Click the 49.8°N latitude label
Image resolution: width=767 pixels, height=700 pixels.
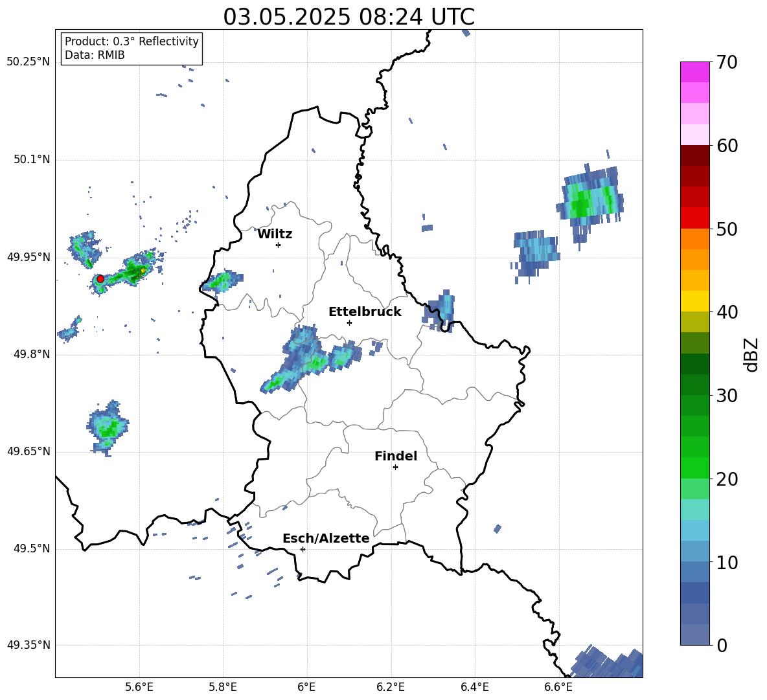(x=31, y=354)
